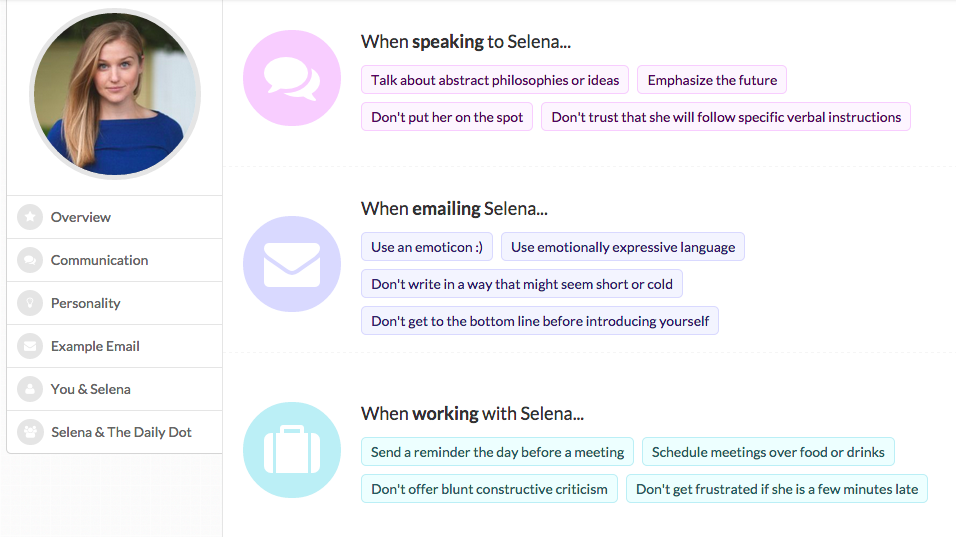
Task: Click the star icon beside Overview
Action: pos(30,217)
